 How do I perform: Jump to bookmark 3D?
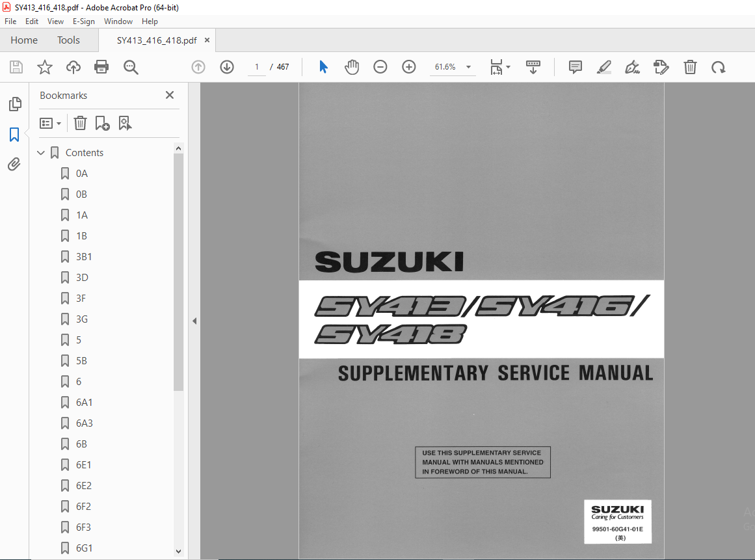[x=82, y=277]
